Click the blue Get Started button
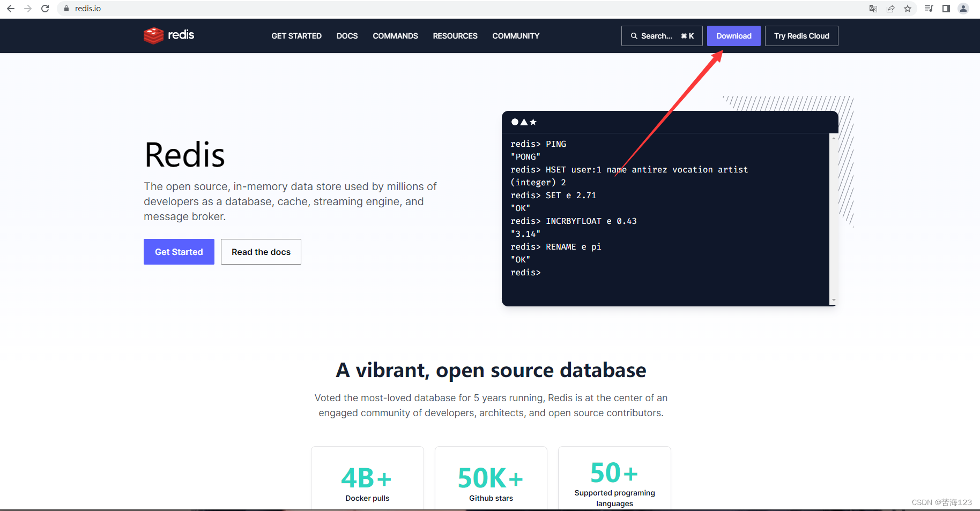 179,252
